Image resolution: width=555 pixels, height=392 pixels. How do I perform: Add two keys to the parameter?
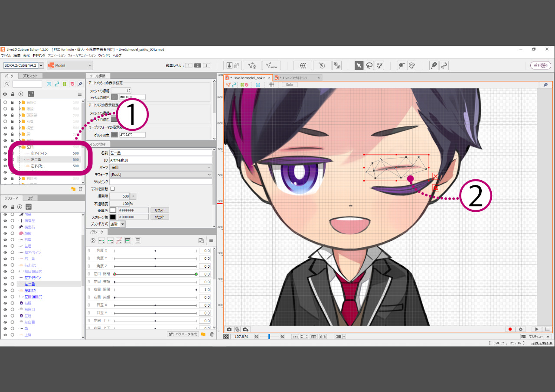click(101, 240)
